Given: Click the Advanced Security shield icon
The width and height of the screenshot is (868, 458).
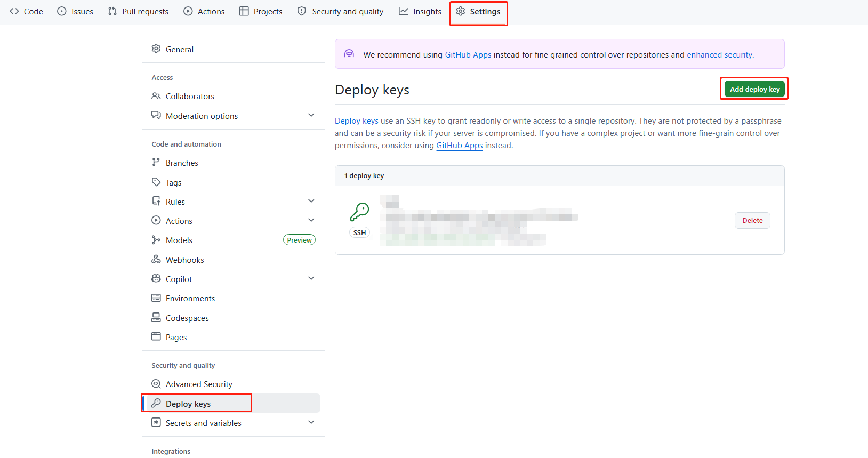Looking at the screenshot, I should click(x=156, y=384).
